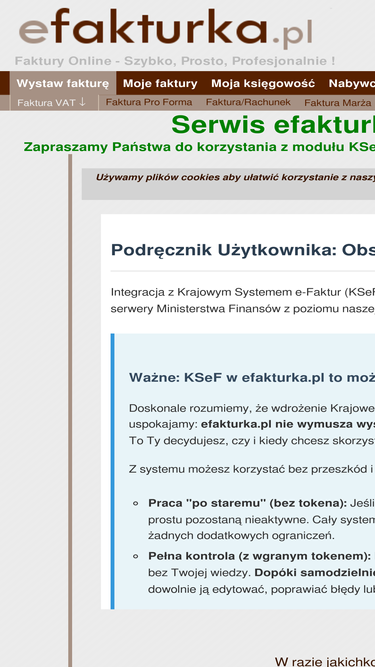Open the Wystaw fakturę tab

(63, 83)
